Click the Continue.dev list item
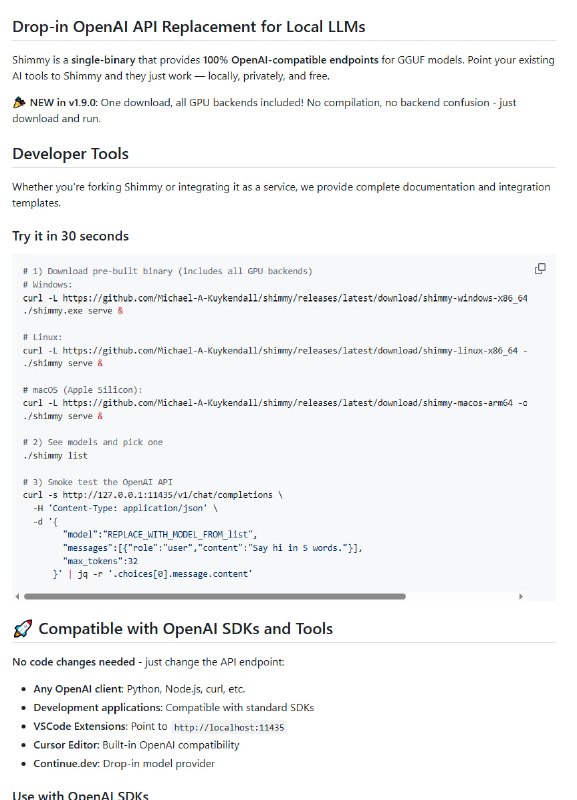577x800 pixels. pos(124,764)
